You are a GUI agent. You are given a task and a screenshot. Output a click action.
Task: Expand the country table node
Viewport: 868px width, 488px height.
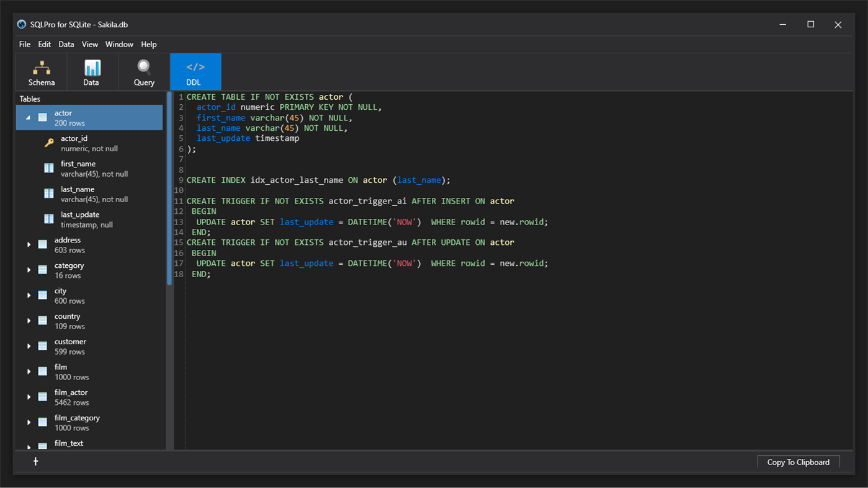[x=29, y=321]
